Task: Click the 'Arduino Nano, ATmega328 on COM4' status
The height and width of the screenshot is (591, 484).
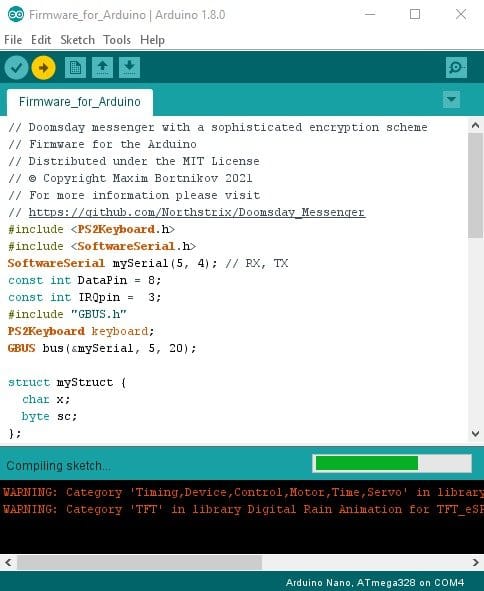Action: pyautogui.click(x=375, y=583)
